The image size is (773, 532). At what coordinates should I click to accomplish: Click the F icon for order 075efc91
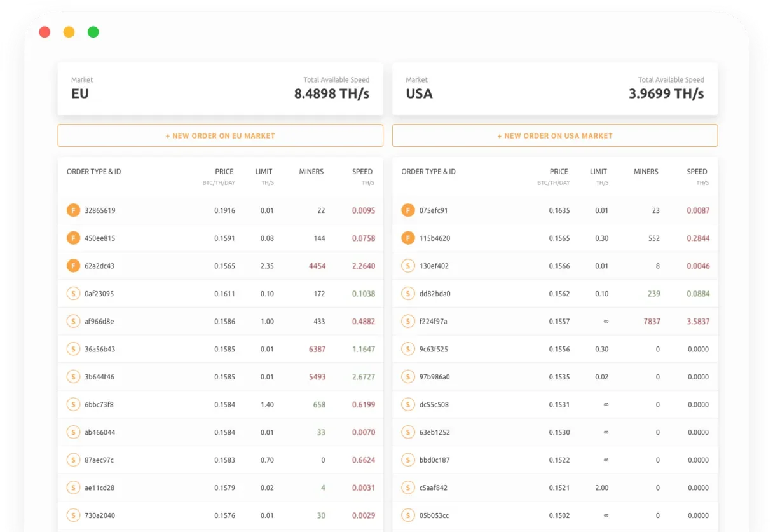(x=408, y=210)
